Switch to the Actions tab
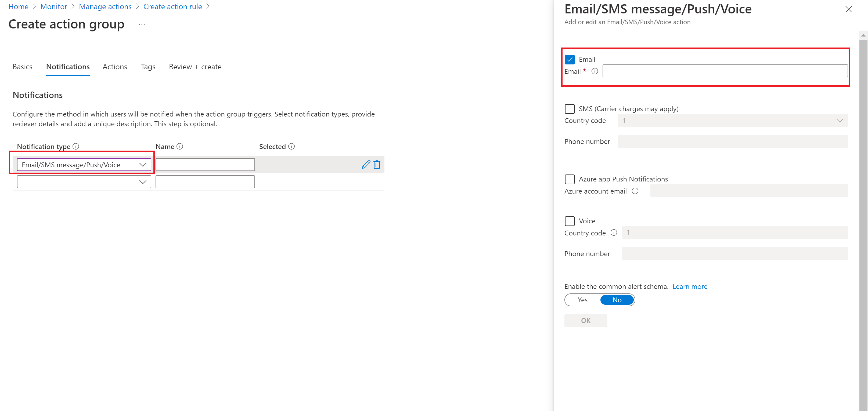 tap(115, 66)
